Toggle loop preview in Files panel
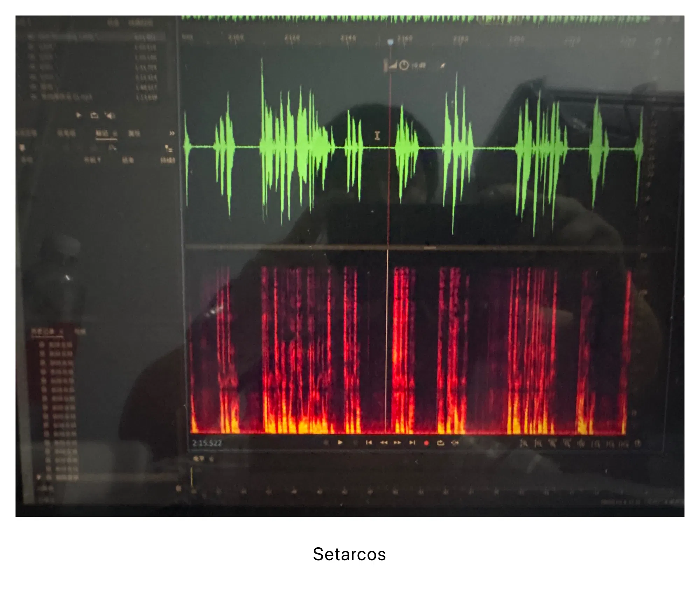700x597 pixels. click(x=94, y=115)
